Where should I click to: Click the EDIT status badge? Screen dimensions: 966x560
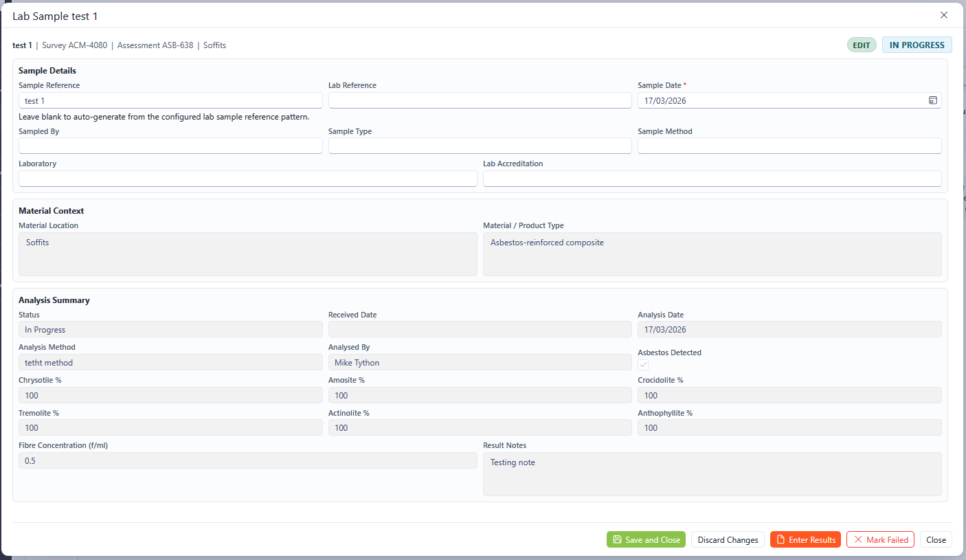pyautogui.click(x=861, y=45)
